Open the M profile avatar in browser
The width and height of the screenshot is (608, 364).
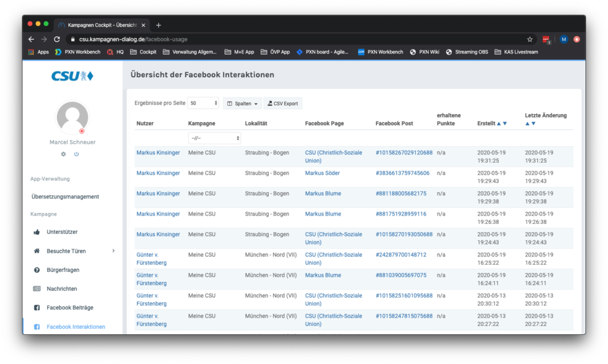[x=563, y=39]
